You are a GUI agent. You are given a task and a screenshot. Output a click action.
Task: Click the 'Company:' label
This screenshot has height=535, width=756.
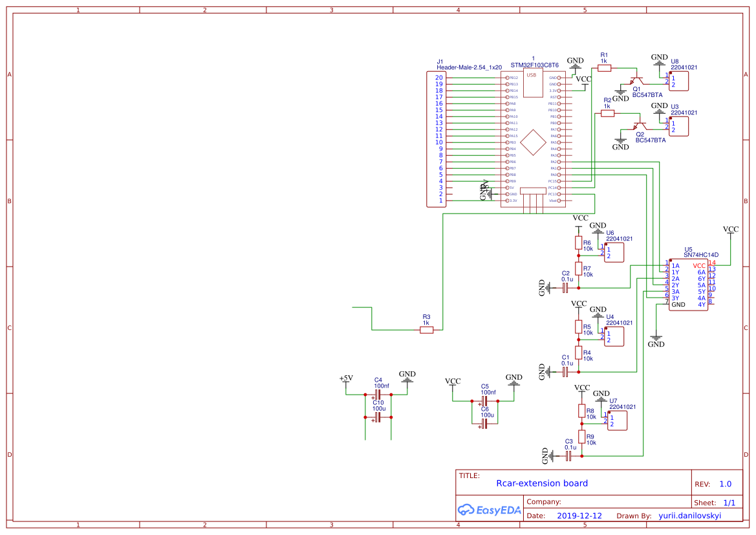(x=543, y=502)
